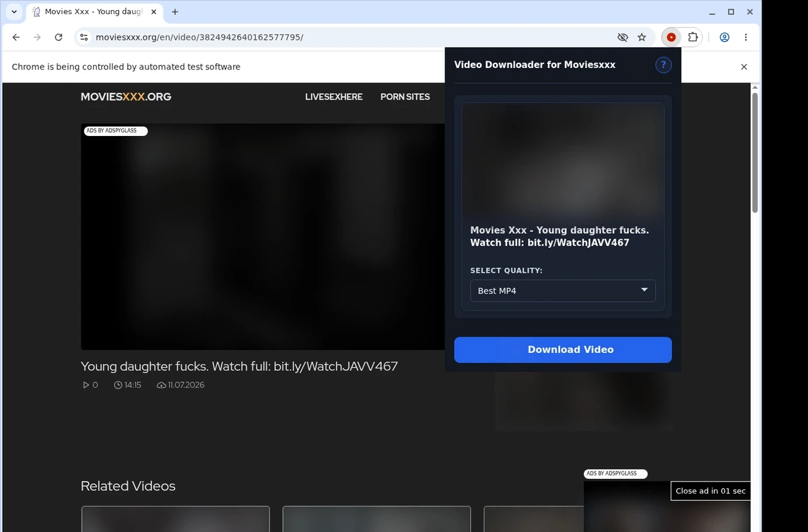This screenshot has width=808, height=532.
Task: Expand the Select Quality dropdown showing Best MP4
Action: [x=563, y=290]
